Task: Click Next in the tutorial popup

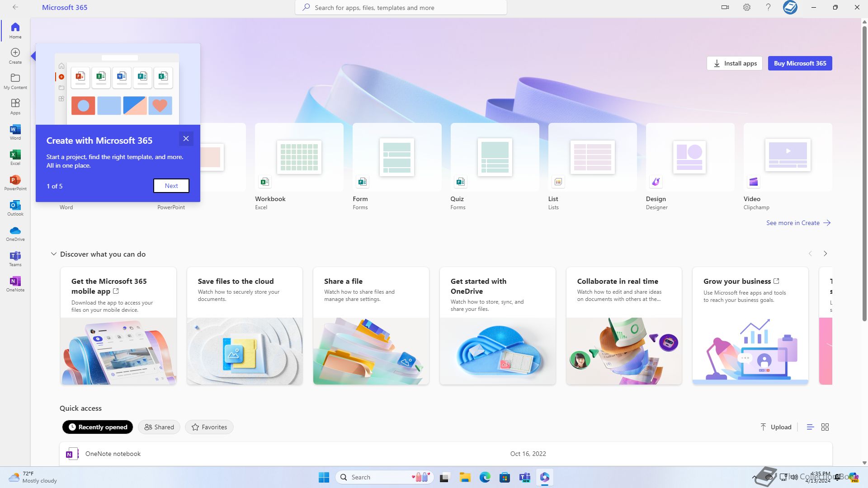Action: tap(171, 186)
